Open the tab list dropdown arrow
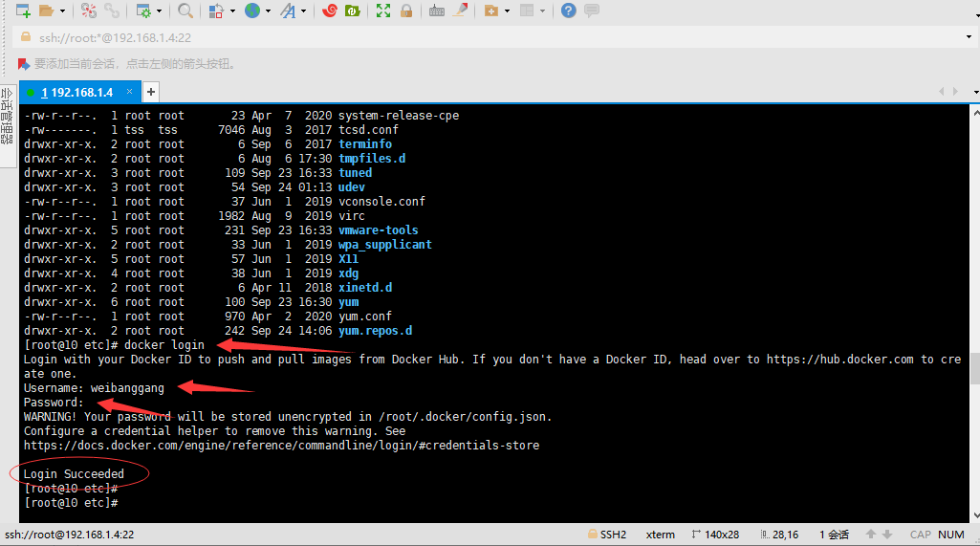 (975, 92)
